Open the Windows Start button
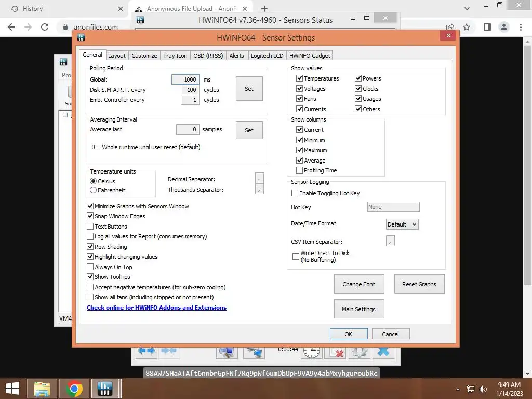The image size is (532, 399). [12, 389]
